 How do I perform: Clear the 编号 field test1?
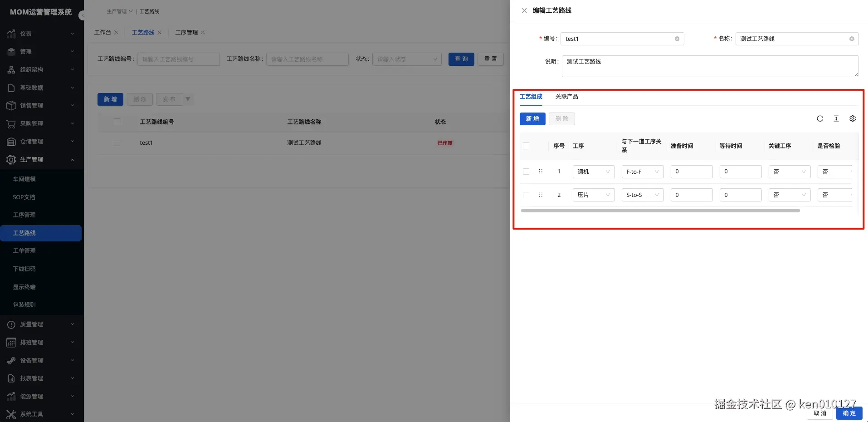(677, 39)
